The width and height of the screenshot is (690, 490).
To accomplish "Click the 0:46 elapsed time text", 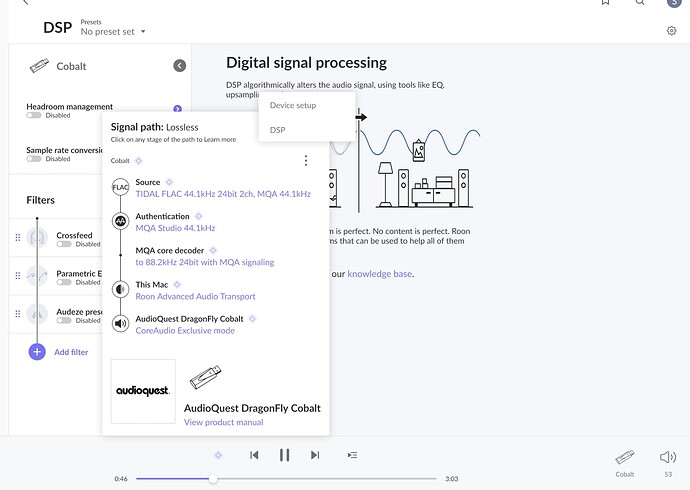I will [121, 479].
